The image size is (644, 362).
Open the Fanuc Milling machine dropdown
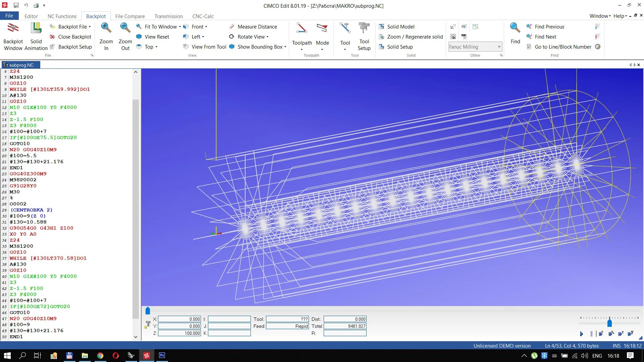[x=499, y=47]
